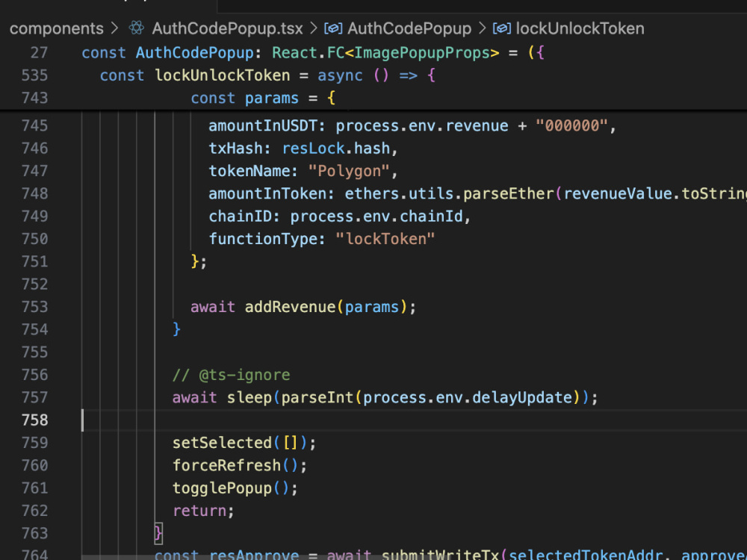Click parseEther in amountInToken line
Viewport: 747px width, 560px height.
[508, 194]
